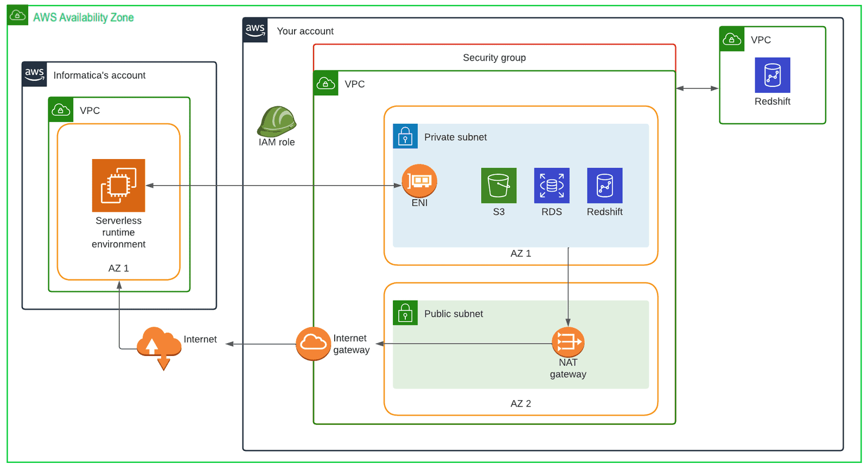Click the 'Internet' label beside the cloud
This screenshot has width=868, height=470.
point(200,339)
